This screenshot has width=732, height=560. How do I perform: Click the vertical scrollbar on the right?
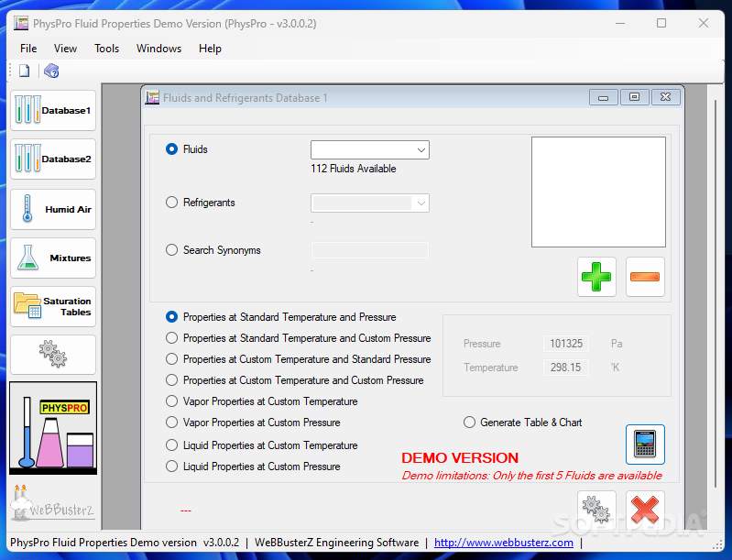(716, 293)
